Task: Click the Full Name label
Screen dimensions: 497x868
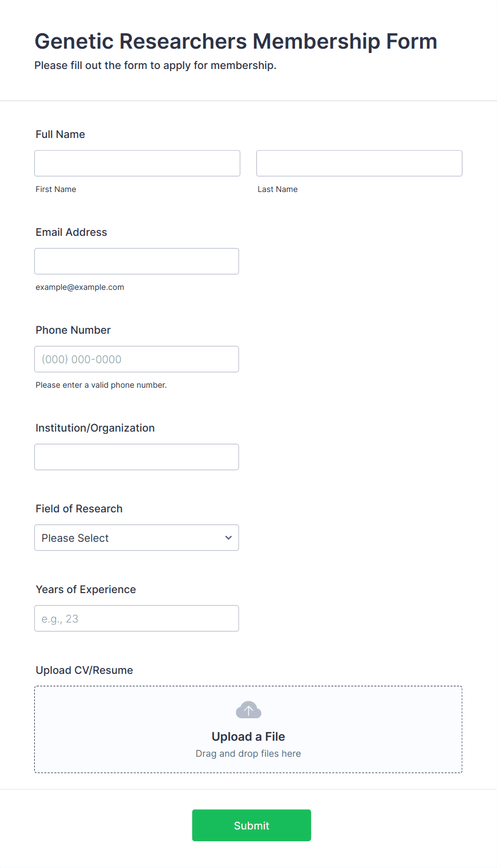Action: coord(60,134)
